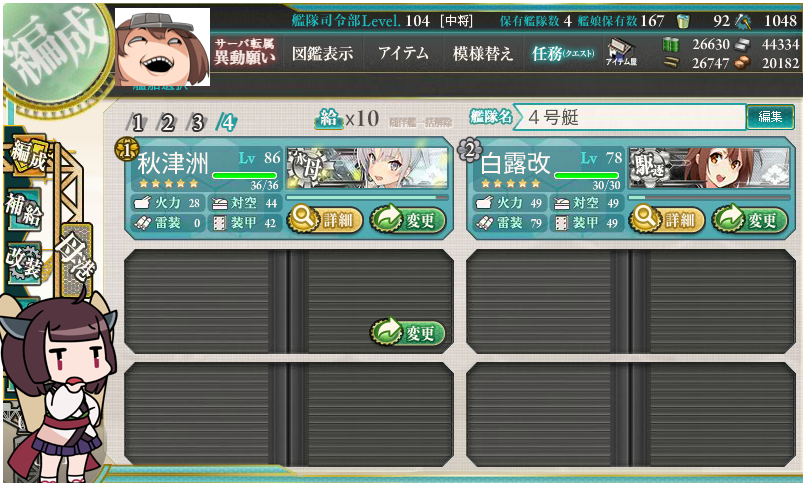Click 詳細 for 秋津洲
The width and height of the screenshot is (808, 483).
(x=325, y=220)
